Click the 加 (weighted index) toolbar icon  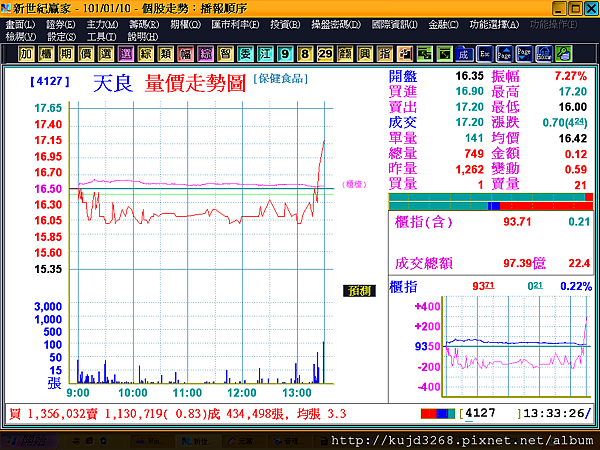click(26, 54)
